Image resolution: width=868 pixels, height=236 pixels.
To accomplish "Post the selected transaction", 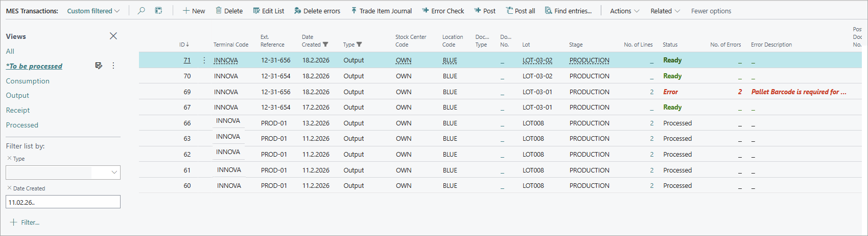I will tap(485, 11).
